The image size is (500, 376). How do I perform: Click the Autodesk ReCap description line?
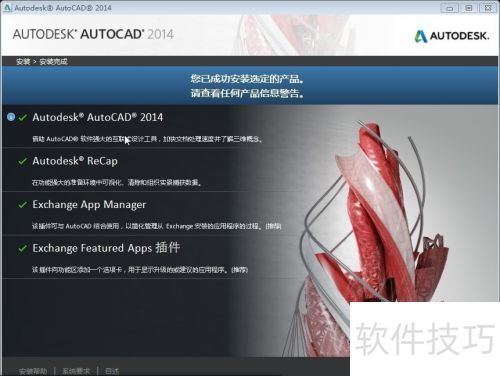click(117, 183)
